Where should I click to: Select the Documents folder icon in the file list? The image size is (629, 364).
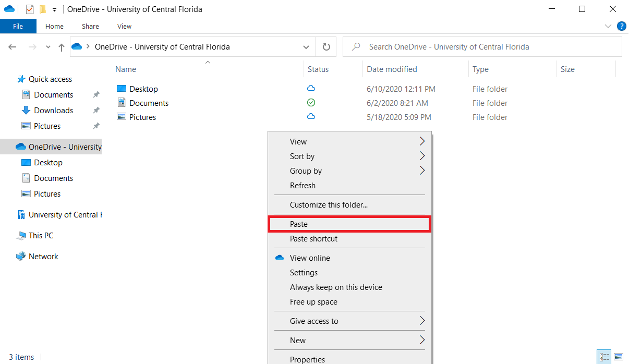pyautogui.click(x=122, y=103)
